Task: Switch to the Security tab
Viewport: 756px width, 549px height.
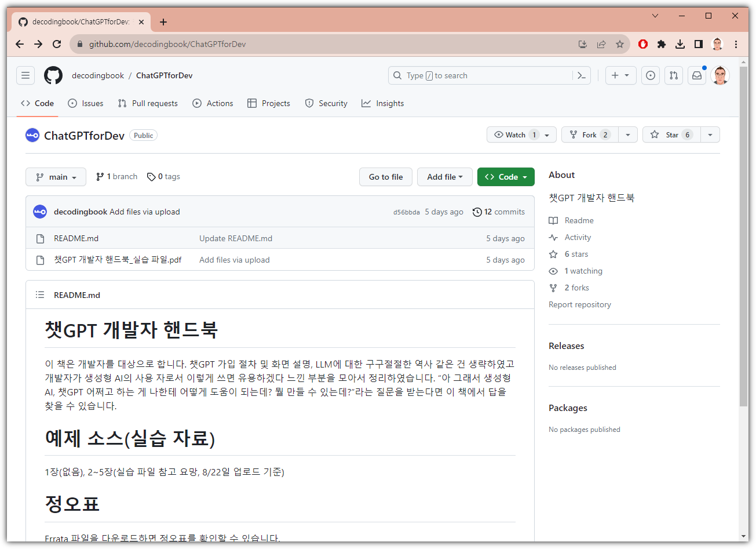Action: (326, 103)
